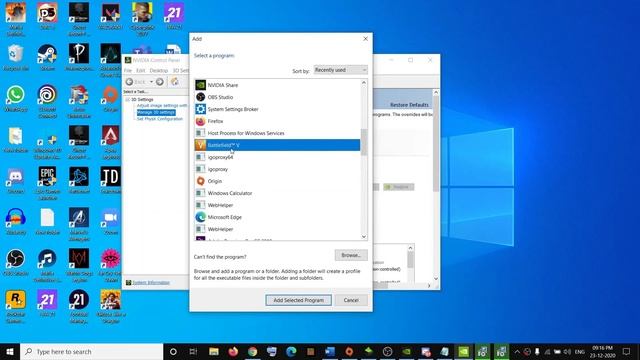Open the Sort by Recently used dropdown
The image size is (640, 360).
tap(340, 70)
